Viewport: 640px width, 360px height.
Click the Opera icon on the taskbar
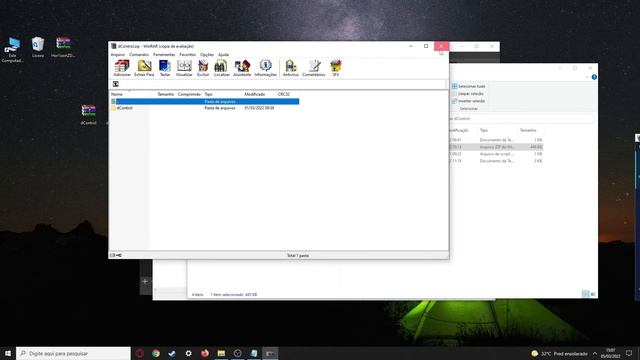(x=140, y=353)
